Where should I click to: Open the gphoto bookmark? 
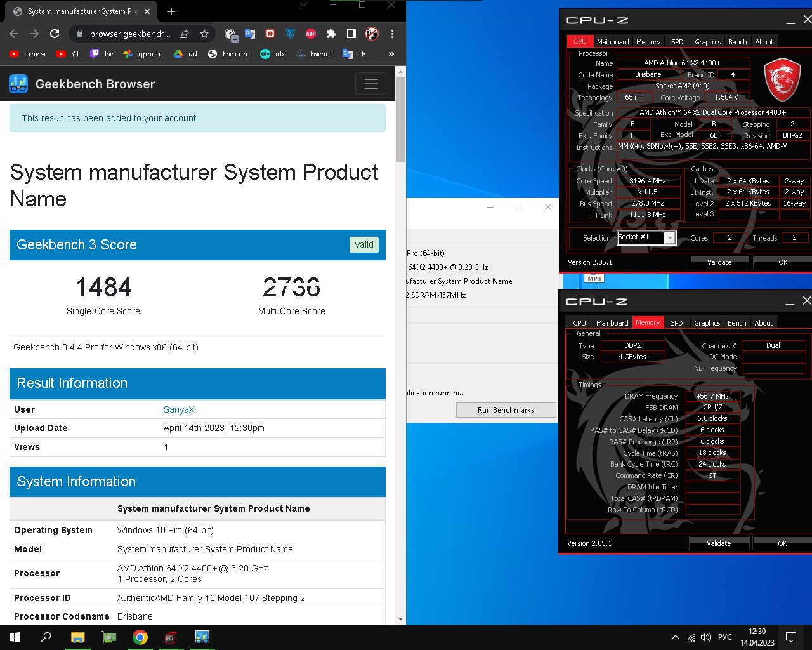coord(143,54)
